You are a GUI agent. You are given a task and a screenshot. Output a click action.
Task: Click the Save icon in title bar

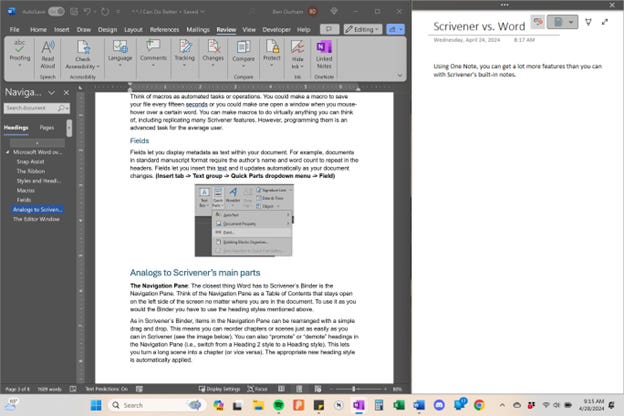(x=74, y=12)
